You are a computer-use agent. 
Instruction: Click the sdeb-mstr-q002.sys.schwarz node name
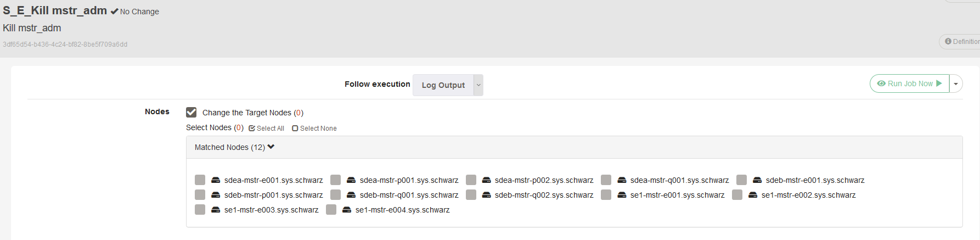544,195
